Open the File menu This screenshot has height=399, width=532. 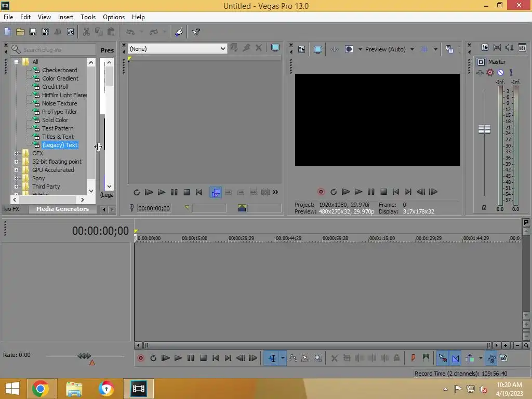tap(8, 17)
